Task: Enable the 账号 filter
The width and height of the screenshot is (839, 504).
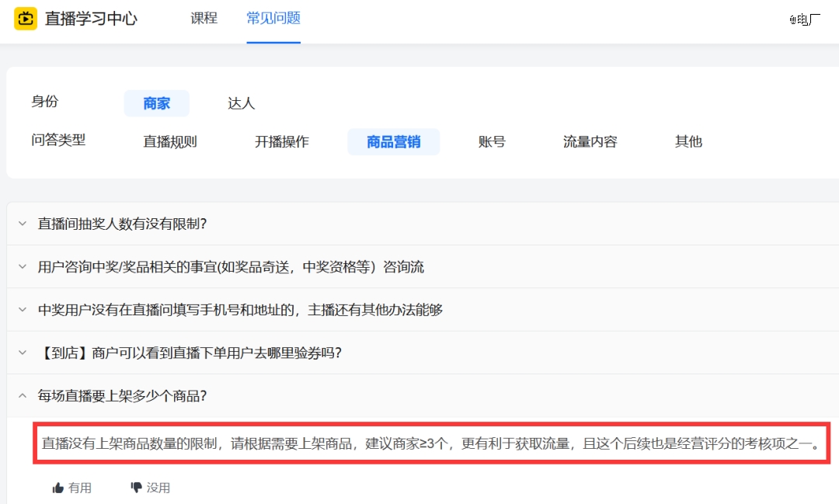Action: tap(492, 141)
